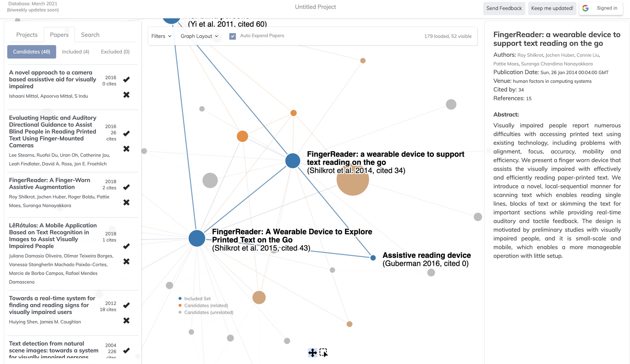This screenshot has height=364, width=630.
Task: Show the Excluded (0) papers list
Action: pos(115,51)
